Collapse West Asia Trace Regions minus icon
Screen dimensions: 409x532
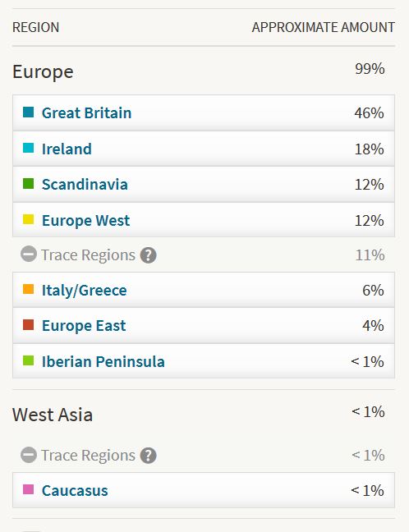click(29, 455)
